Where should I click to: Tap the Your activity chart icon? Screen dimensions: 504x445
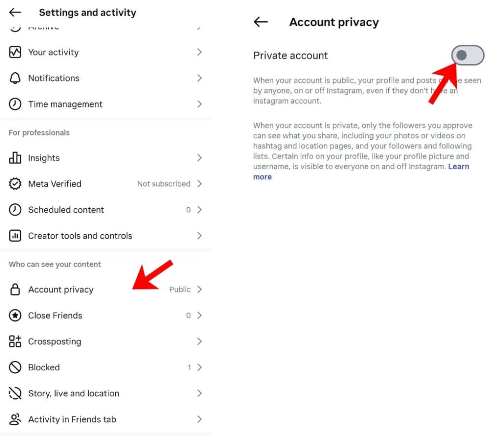(x=15, y=52)
